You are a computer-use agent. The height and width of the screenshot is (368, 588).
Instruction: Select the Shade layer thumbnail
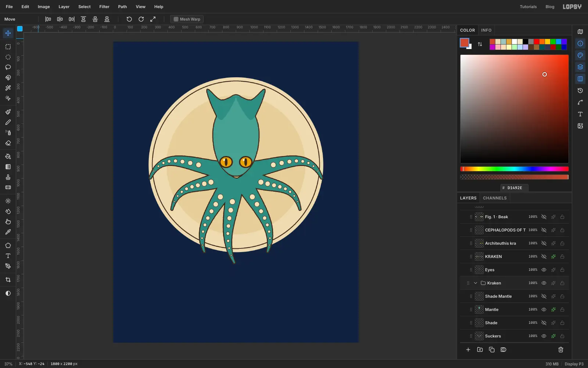(x=479, y=323)
